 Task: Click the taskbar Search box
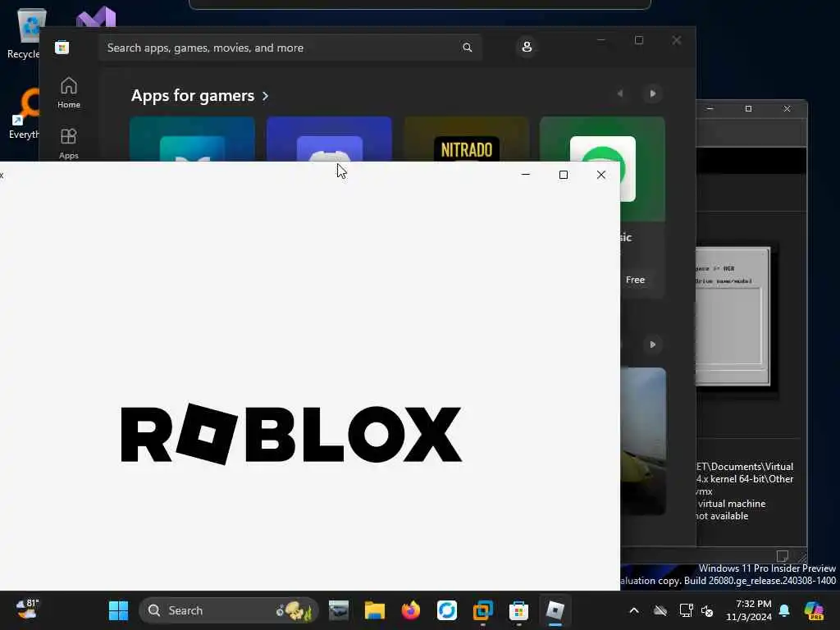[228, 610]
